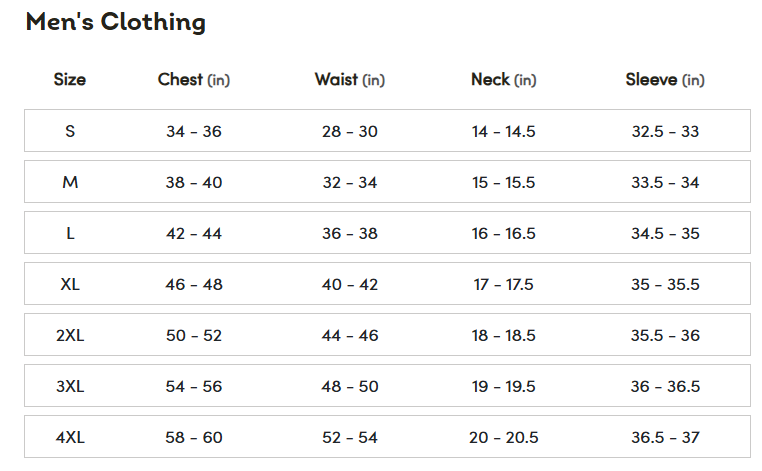Select the 2XL size row label

pos(70,335)
